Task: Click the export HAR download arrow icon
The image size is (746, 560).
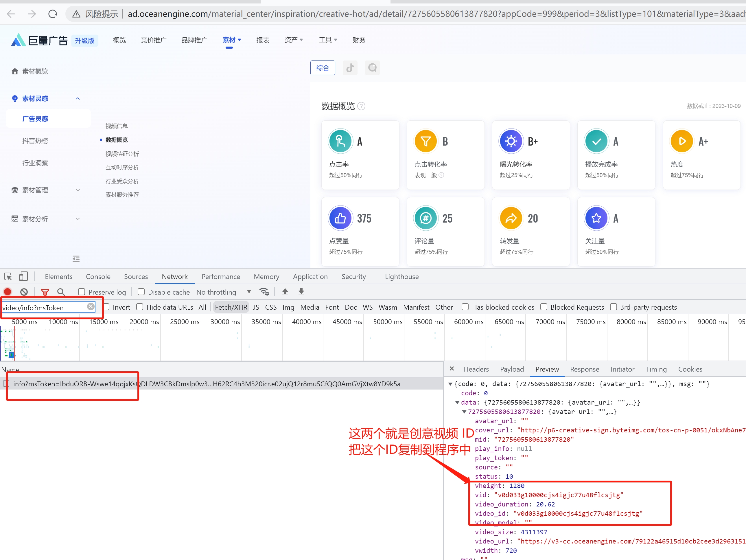Action: click(301, 292)
